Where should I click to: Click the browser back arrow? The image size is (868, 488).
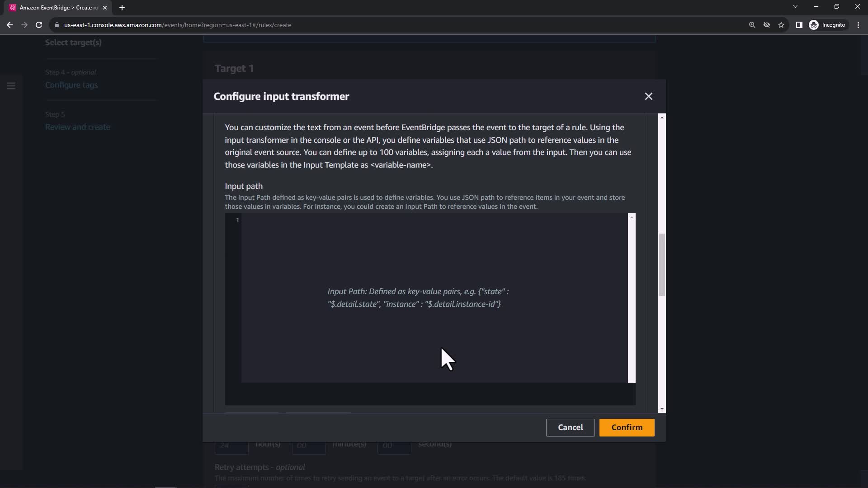10,25
